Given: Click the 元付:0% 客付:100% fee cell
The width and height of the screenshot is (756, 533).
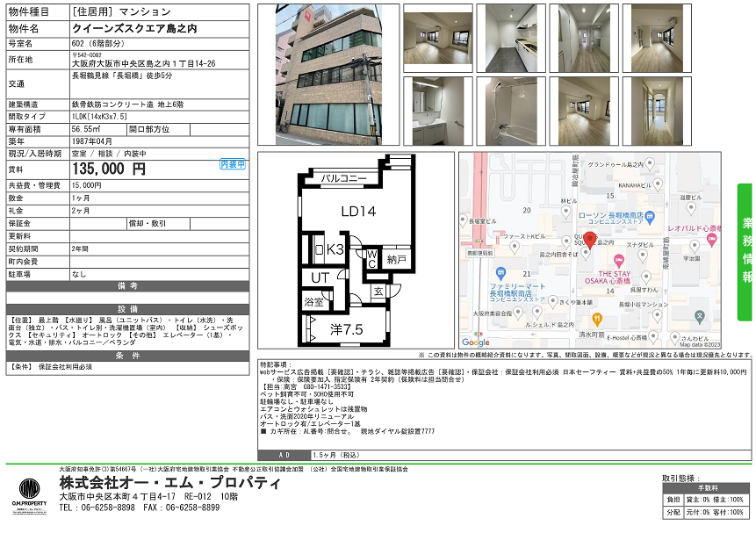Looking at the screenshot, I should [715, 512].
